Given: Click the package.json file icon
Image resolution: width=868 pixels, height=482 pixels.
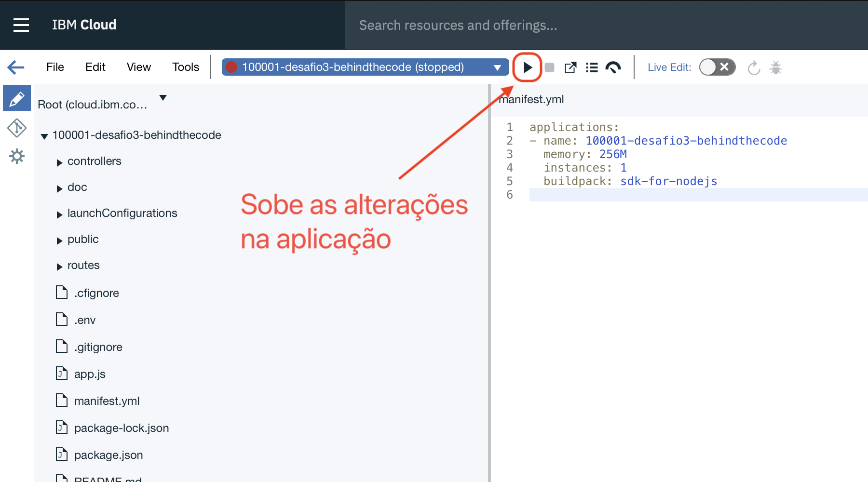Looking at the screenshot, I should pos(62,454).
